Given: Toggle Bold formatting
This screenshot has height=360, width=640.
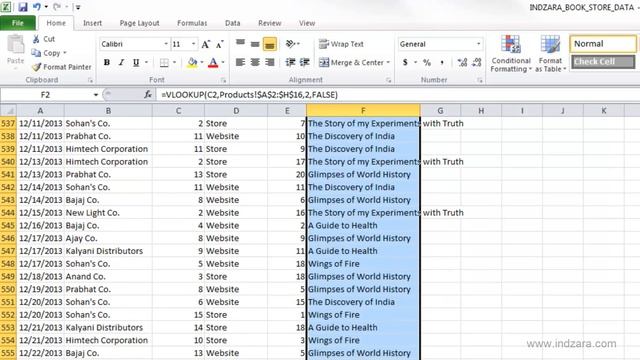Looking at the screenshot, I should coord(107,62).
